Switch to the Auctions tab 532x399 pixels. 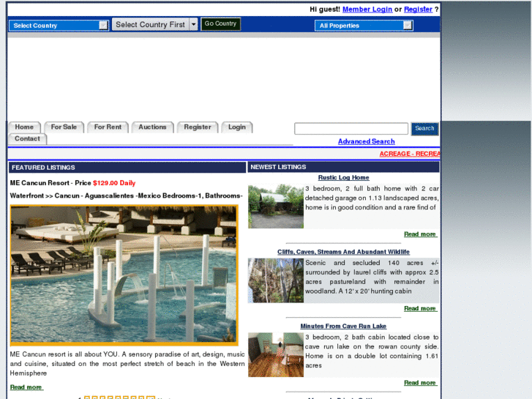[152, 127]
